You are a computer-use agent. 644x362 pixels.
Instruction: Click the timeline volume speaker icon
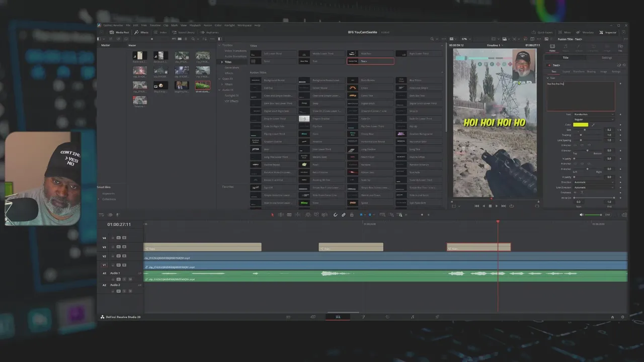point(582,215)
